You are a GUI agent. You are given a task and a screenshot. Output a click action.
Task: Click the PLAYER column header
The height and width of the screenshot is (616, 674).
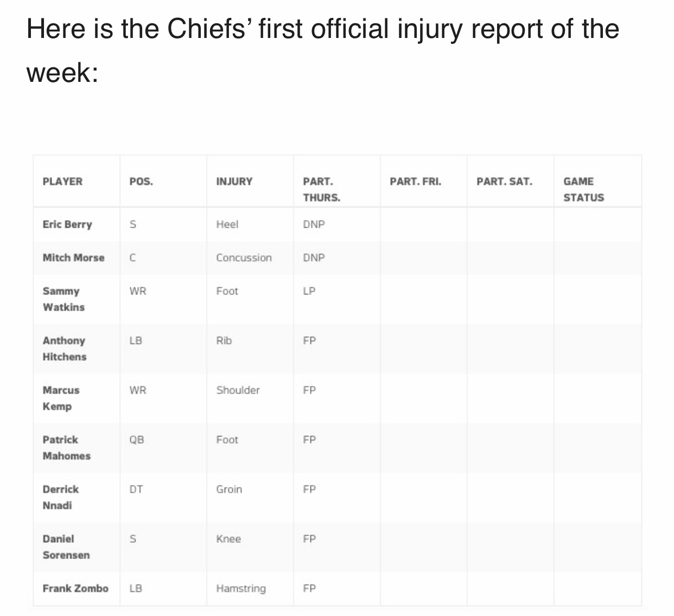[62, 182]
